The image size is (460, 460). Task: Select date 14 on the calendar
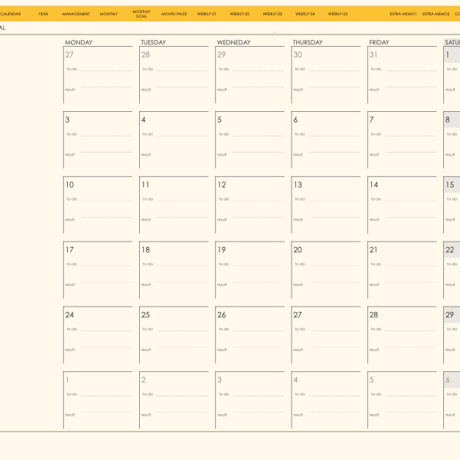click(x=374, y=185)
